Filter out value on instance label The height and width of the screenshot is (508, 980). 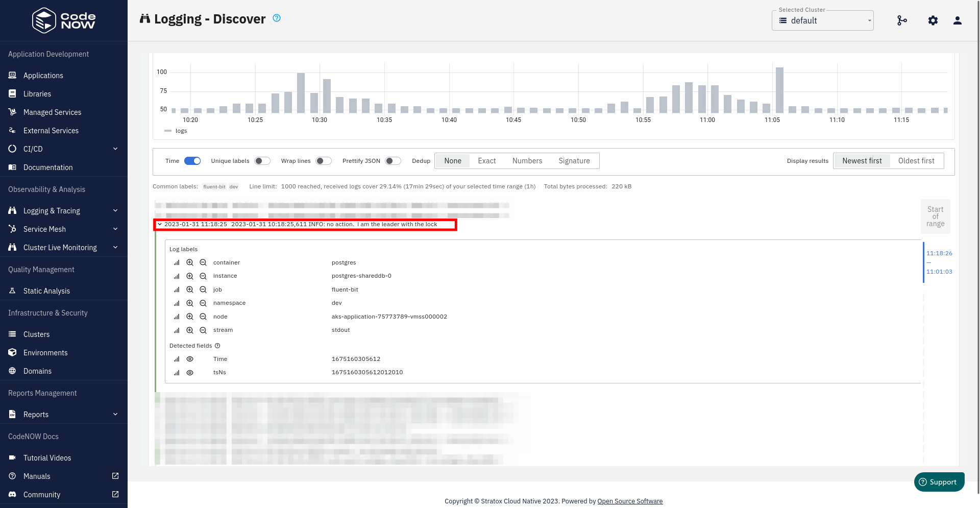203,276
